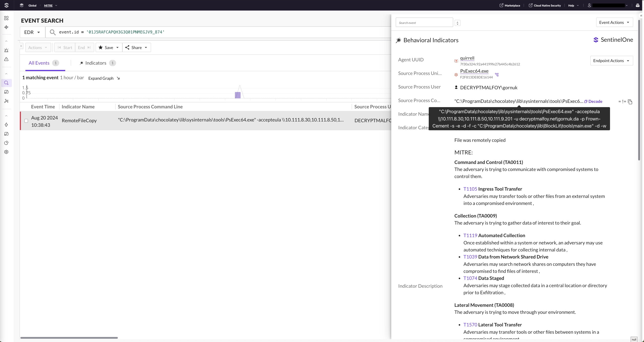Image resolution: width=644 pixels, height=342 pixels.
Task: Open process tree icon beside PsExec64.exe
Action: [x=497, y=75]
